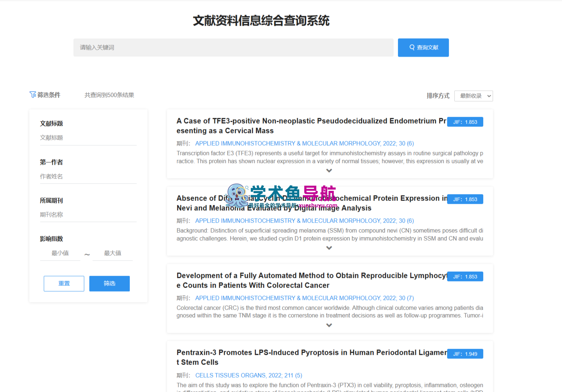Click the magnifier icon in the 查询文献 button
562x392 pixels.
point(412,47)
